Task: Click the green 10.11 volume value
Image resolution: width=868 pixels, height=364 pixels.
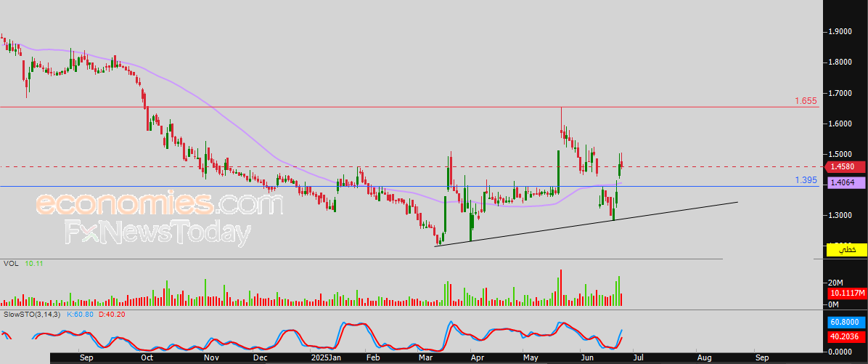Action: [34, 264]
